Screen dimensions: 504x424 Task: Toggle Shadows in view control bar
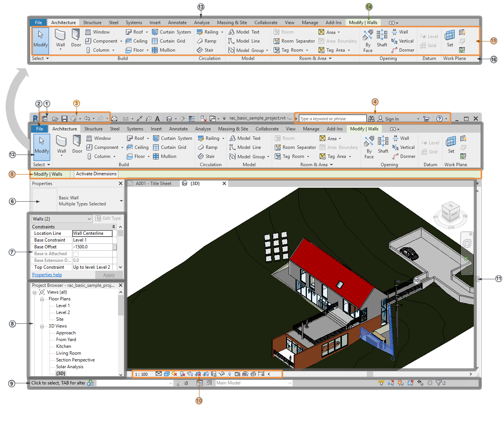tap(182, 374)
